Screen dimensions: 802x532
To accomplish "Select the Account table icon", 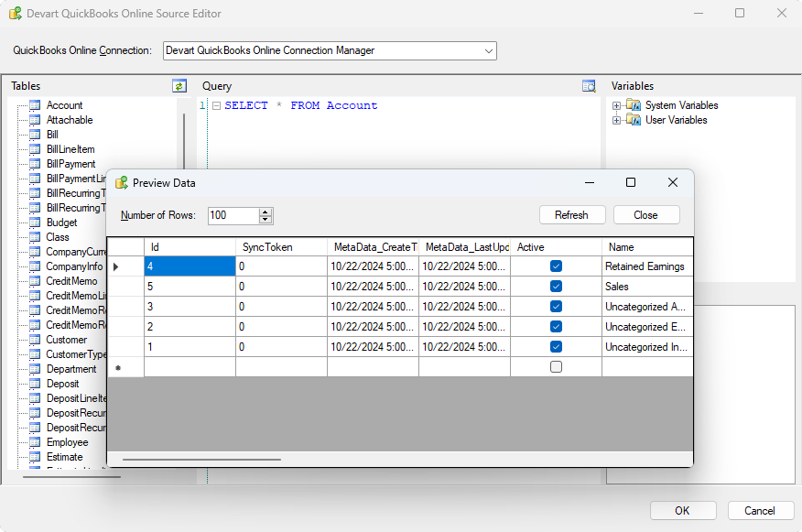I will pyautogui.click(x=35, y=105).
